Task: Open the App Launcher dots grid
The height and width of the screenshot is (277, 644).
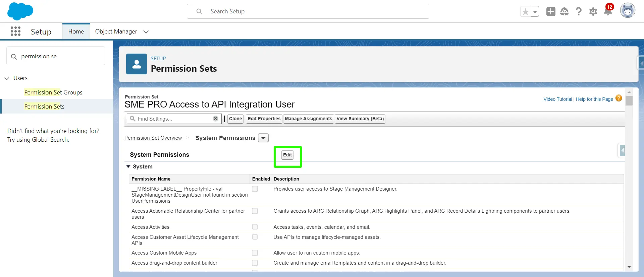Action: [15, 31]
